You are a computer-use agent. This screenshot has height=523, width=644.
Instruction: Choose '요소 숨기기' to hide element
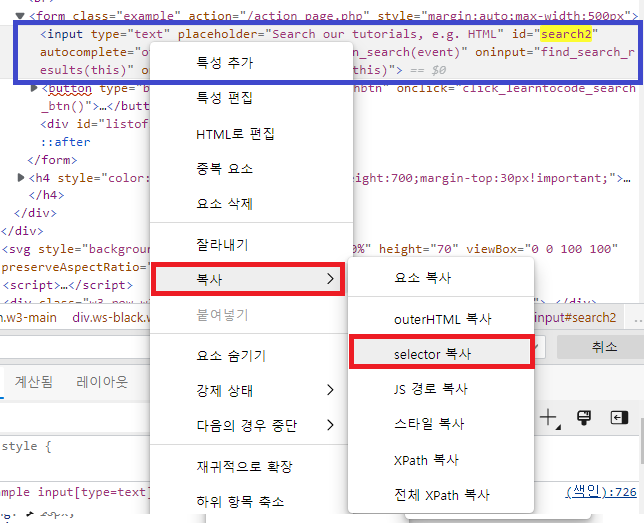click(x=251, y=355)
